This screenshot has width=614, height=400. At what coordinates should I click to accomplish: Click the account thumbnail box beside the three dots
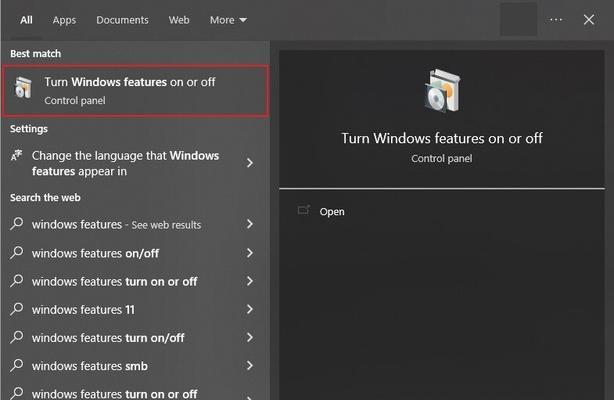point(518,19)
